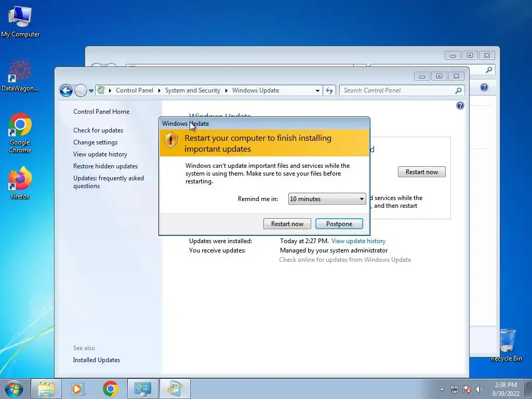Open My Computer desktop icon
Image resolution: width=532 pixels, height=399 pixels.
pos(20,21)
